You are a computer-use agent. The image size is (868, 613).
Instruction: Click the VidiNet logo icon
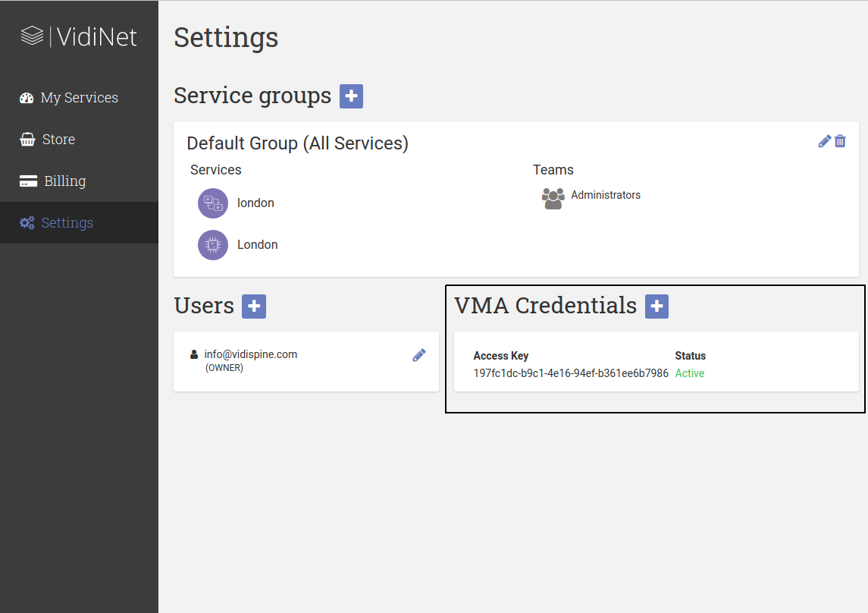[32, 36]
